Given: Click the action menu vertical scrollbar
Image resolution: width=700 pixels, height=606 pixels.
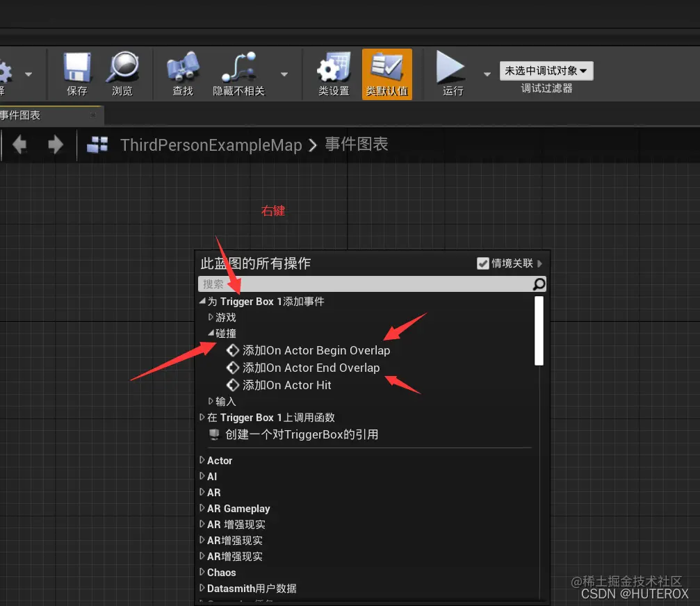Looking at the screenshot, I should (539, 331).
